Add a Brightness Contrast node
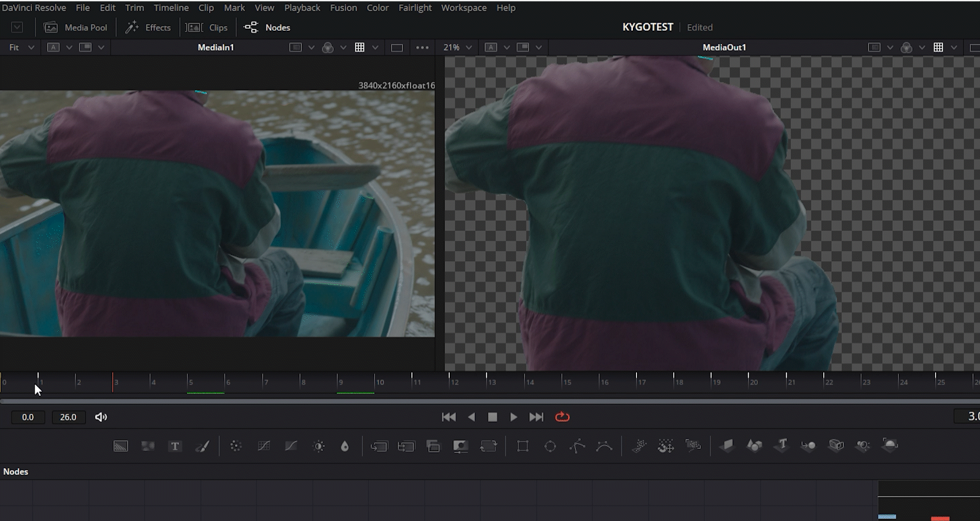The width and height of the screenshot is (980, 521). tap(319, 446)
